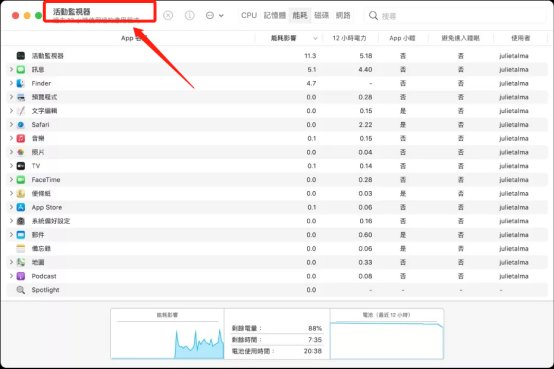Click the 88% remaining charge value

pyautogui.click(x=315, y=328)
